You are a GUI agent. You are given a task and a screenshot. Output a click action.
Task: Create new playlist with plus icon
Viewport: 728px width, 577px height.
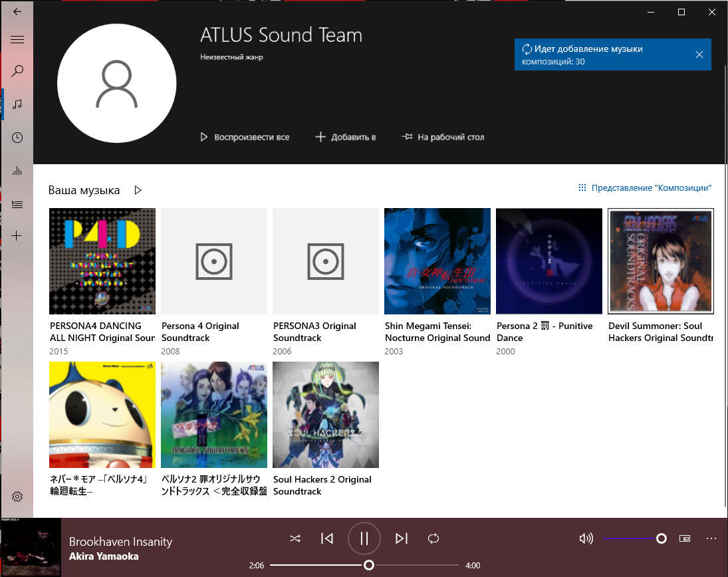pos(17,236)
